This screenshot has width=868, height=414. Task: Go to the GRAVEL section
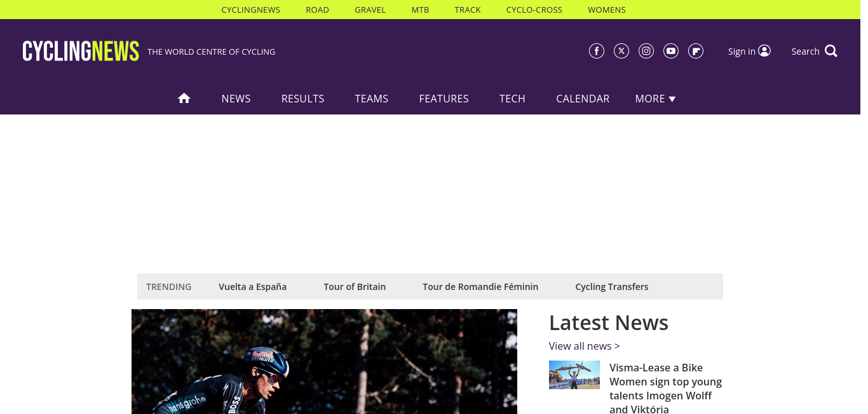(370, 10)
